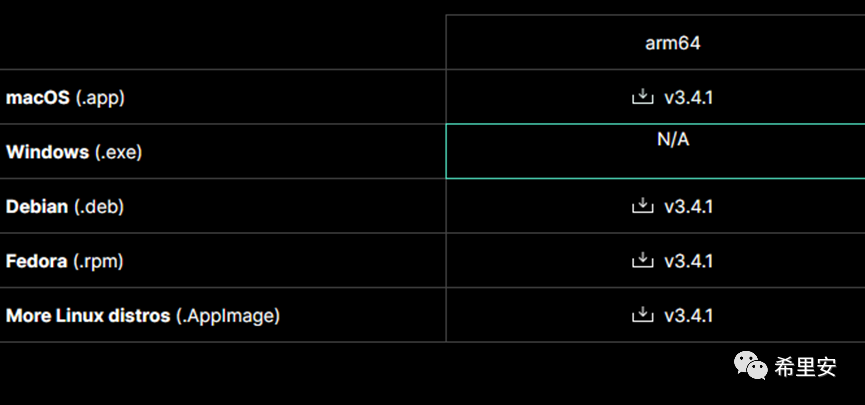Click the .AppImage extension text
865x405 pixels.
pos(228,316)
